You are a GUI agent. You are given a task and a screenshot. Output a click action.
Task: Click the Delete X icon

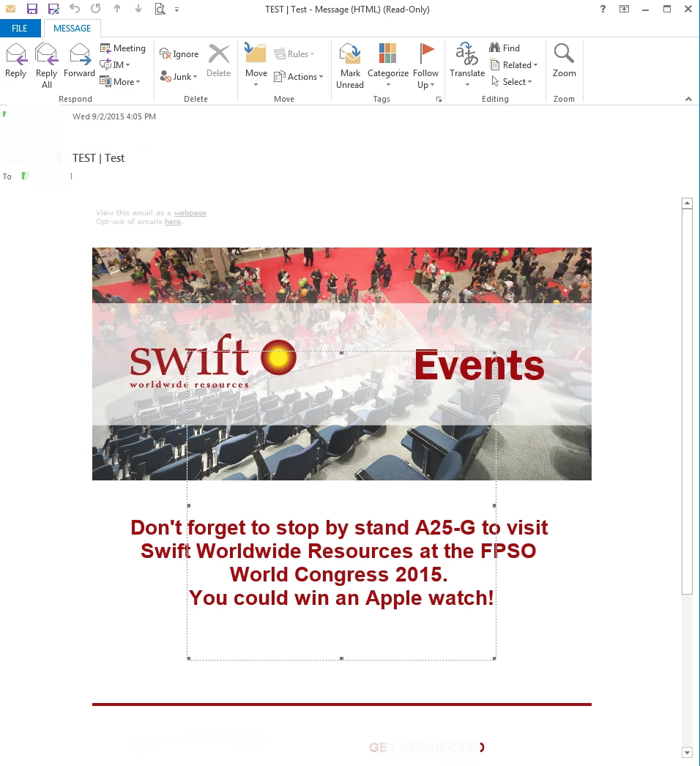[218, 53]
